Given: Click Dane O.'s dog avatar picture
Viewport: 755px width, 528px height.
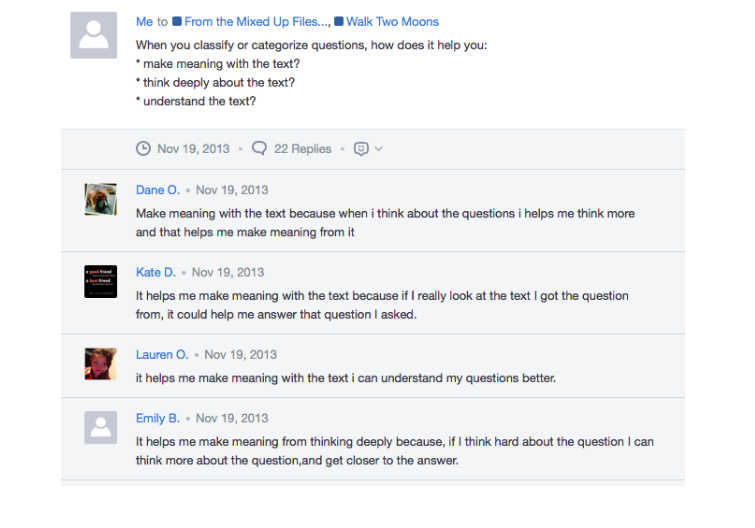Looking at the screenshot, I should click(x=101, y=199).
